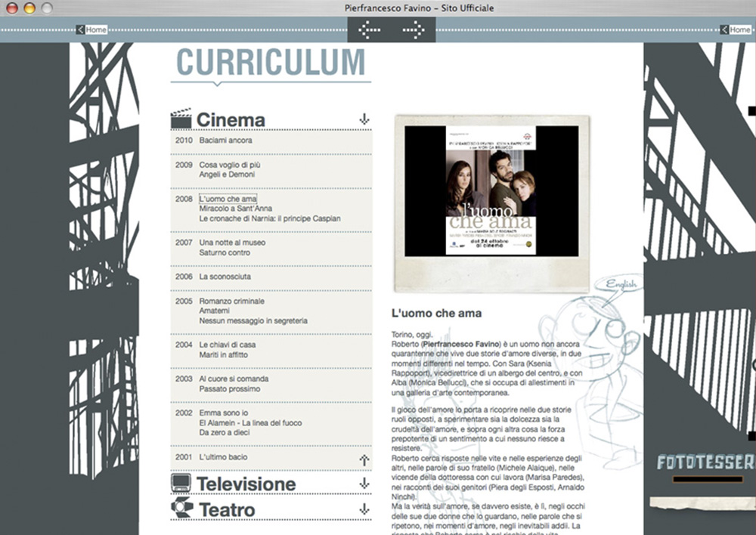This screenshot has height=535, width=756.
Task: Select El Alamein - La linea del fuoco
Action: (x=251, y=423)
